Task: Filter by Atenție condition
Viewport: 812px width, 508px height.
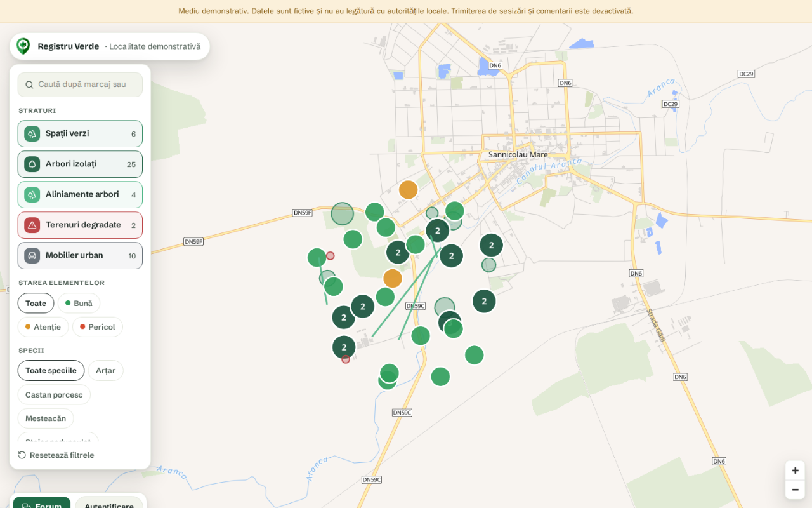Action: click(43, 327)
